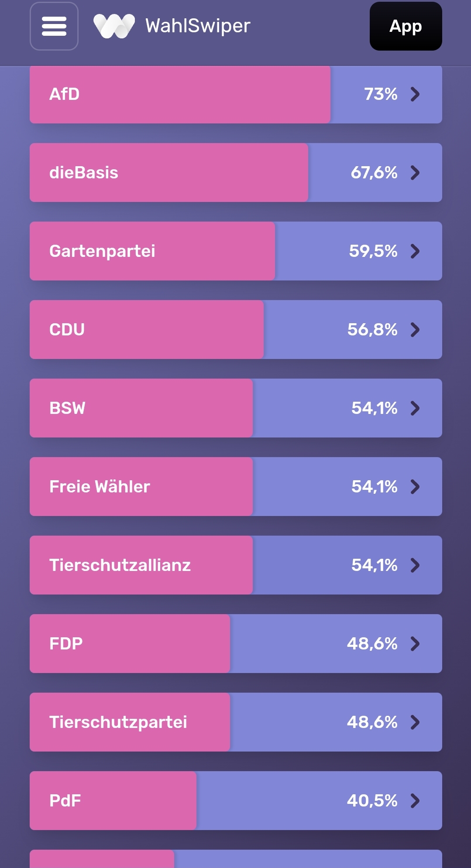Expand AfD details with the chevron
The height and width of the screenshot is (868, 471).
pos(415,94)
